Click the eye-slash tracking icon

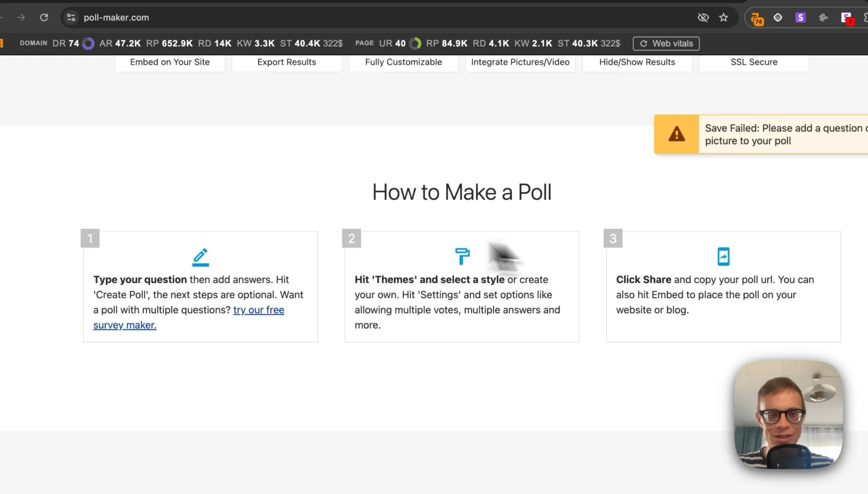pos(703,17)
